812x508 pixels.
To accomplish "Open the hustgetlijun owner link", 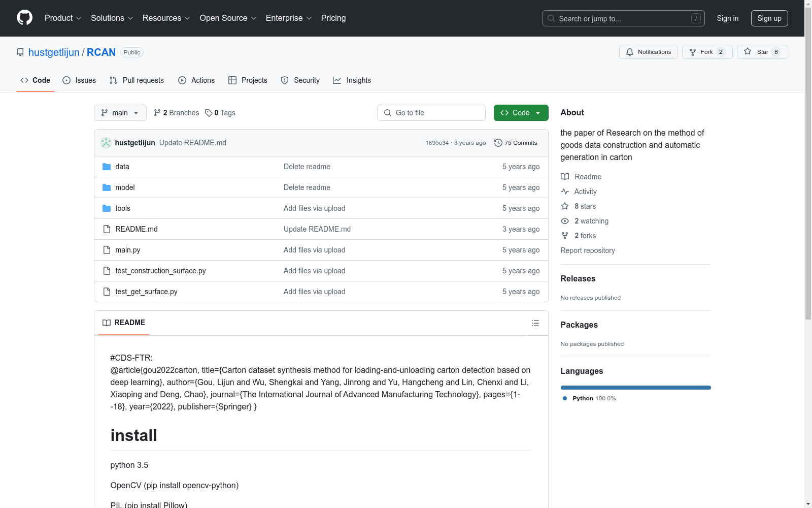I will [54, 52].
